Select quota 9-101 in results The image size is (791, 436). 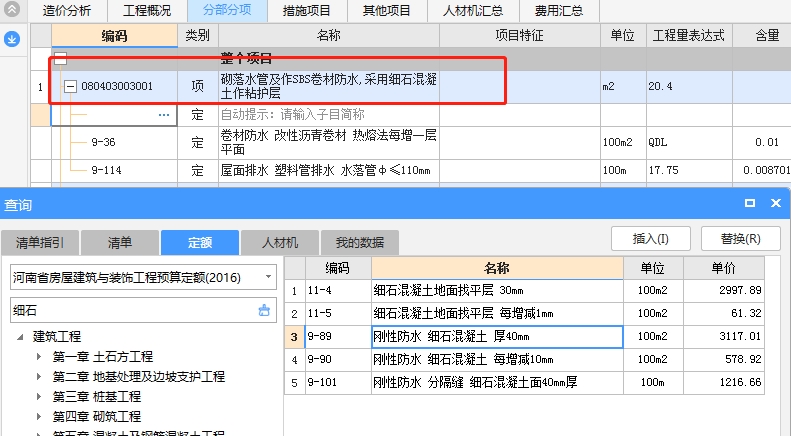click(338, 383)
